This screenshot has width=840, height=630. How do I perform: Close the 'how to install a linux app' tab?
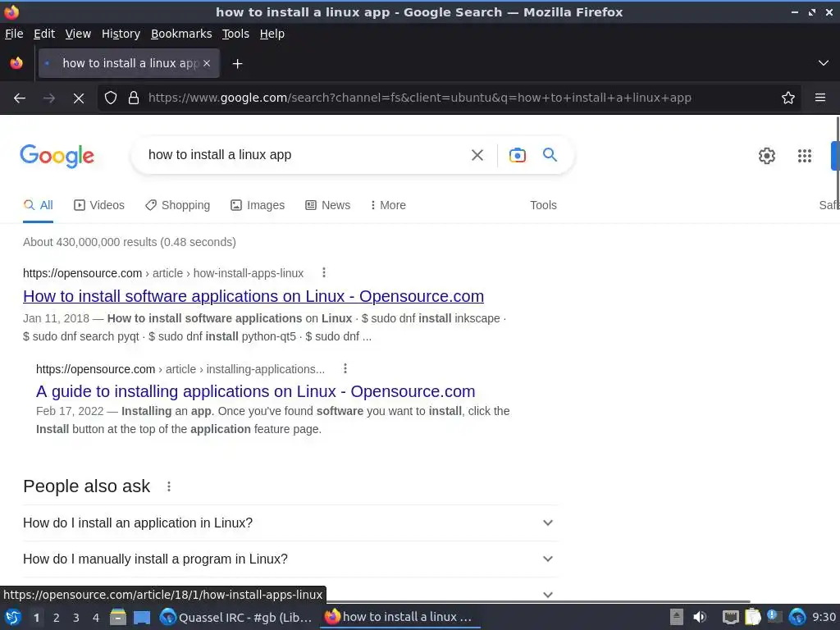(x=207, y=63)
